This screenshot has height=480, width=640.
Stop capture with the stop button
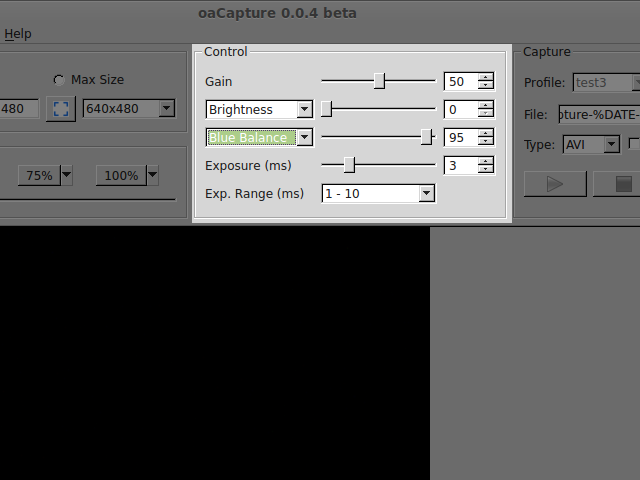pos(616,184)
